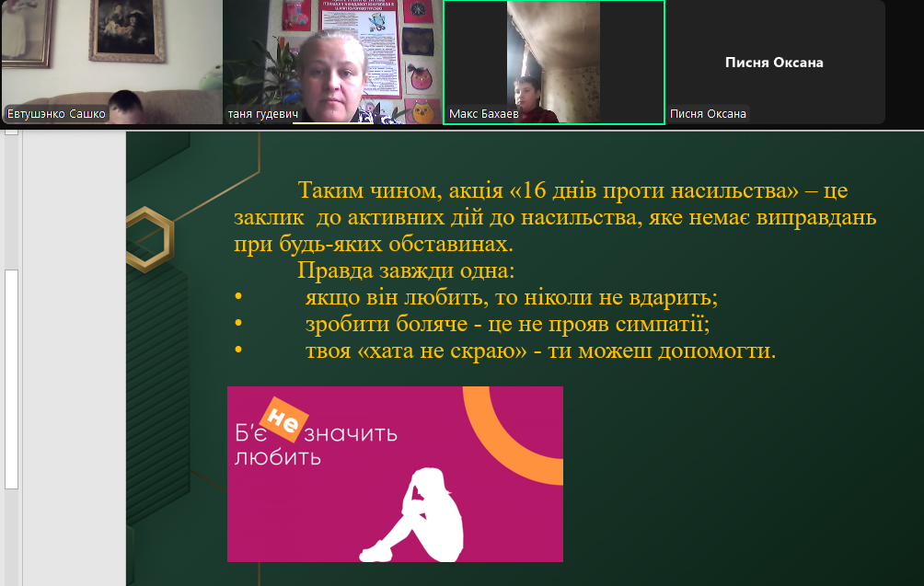The height and width of the screenshot is (586, 924).
Task: Select Евтушэнко Сашко's video thumbnail
Action: click(x=112, y=62)
